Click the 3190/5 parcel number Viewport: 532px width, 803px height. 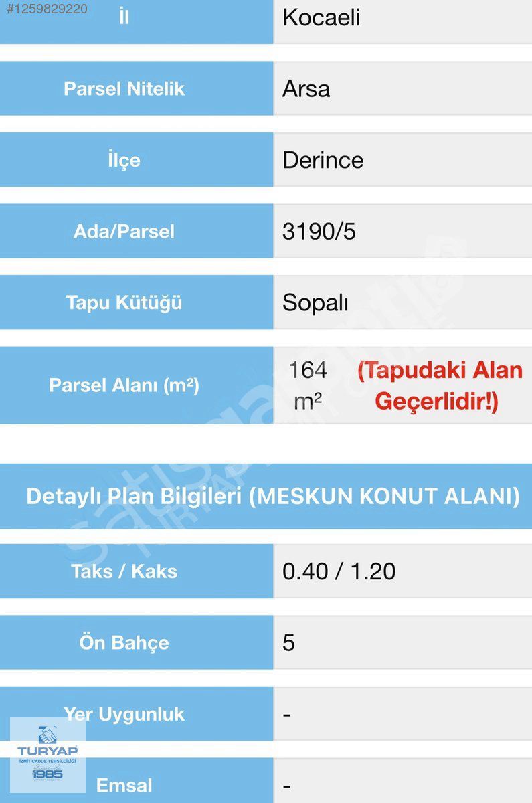point(319,232)
